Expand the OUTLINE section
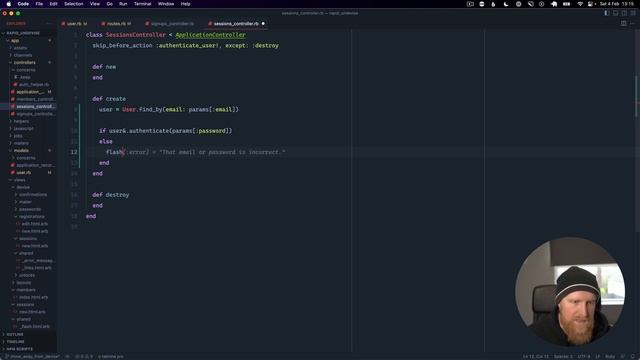The width and height of the screenshot is (640, 360). [15, 334]
